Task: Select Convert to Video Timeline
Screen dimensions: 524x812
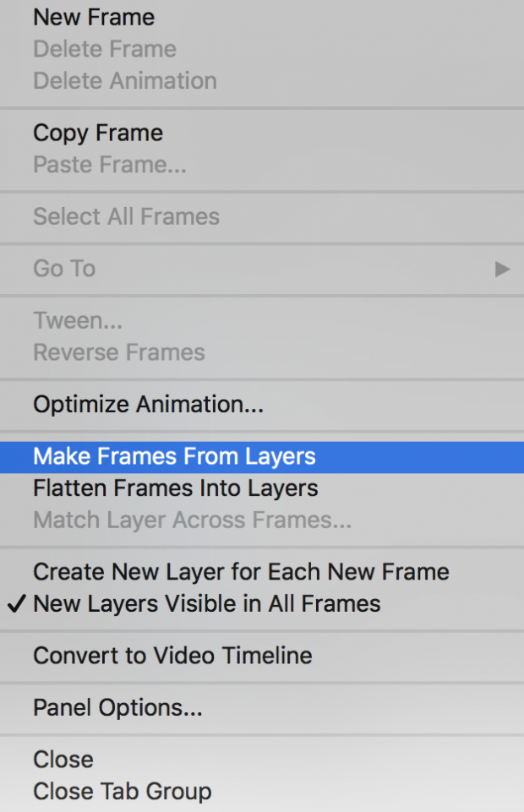Action: click(172, 656)
